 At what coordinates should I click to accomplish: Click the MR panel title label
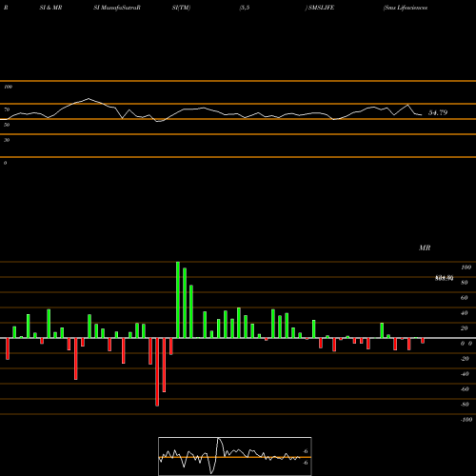point(425,248)
